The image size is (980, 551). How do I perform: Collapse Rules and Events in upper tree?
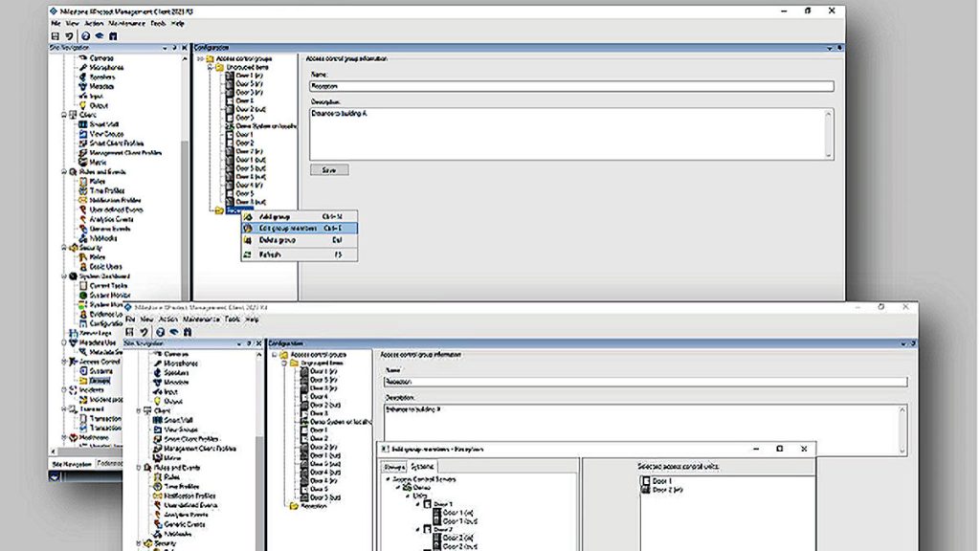coord(63,172)
